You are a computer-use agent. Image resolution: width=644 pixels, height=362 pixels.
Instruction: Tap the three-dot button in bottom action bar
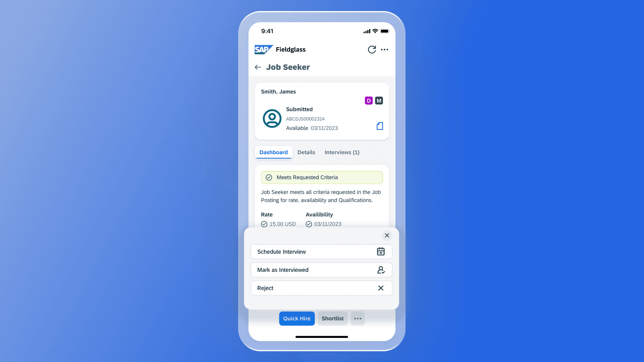tap(357, 318)
